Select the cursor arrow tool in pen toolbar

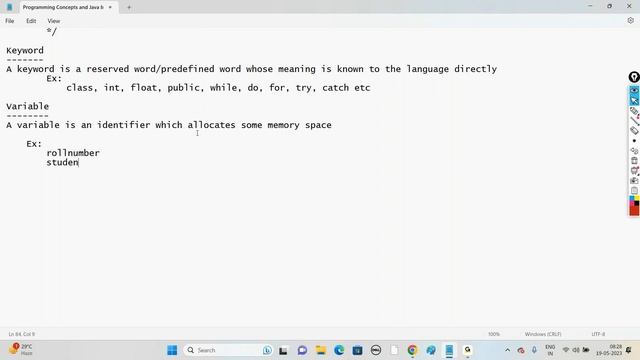[634, 100]
